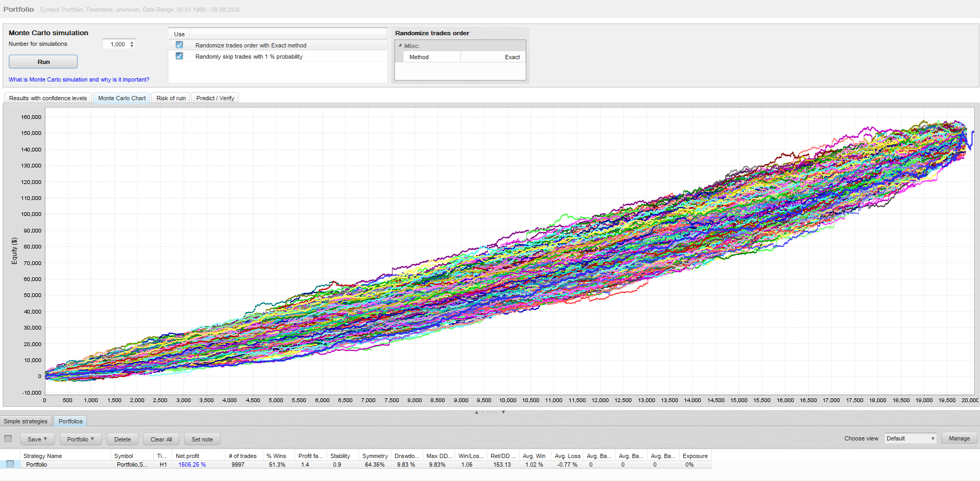Open the Save dropdown button

click(37, 439)
